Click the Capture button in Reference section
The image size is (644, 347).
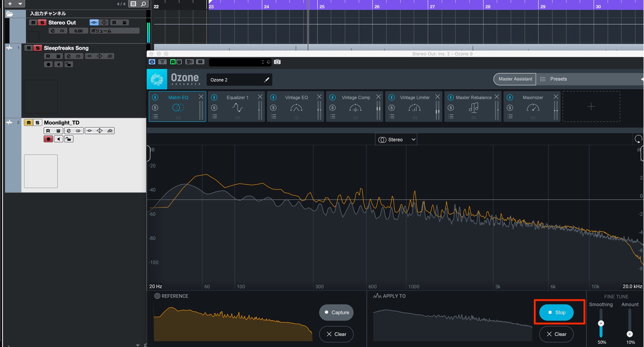point(336,312)
